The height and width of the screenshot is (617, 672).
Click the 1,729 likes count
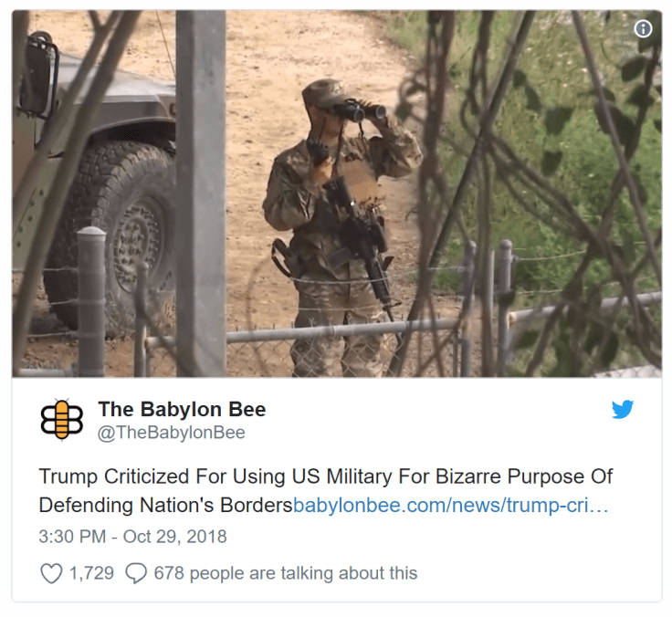coord(91,573)
